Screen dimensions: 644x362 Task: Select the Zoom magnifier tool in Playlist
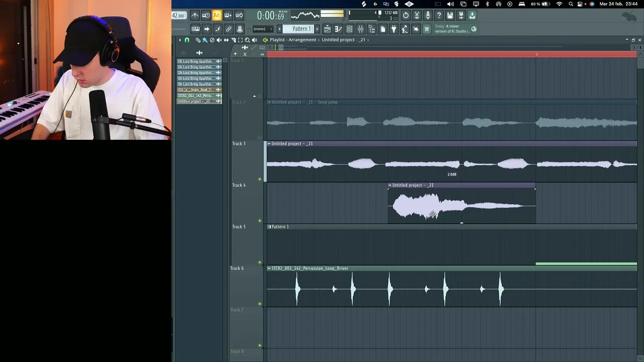[247, 40]
